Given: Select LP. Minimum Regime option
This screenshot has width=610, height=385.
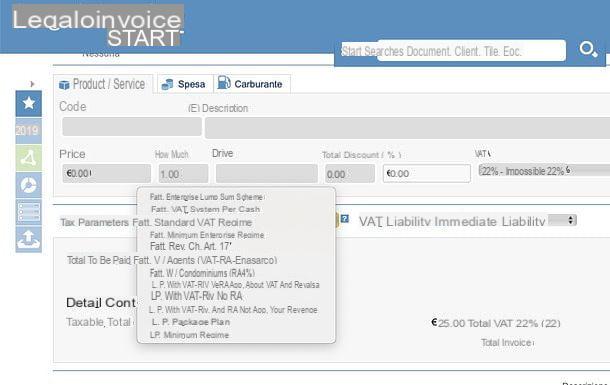Looking at the screenshot, I should (x=189, y=335).
